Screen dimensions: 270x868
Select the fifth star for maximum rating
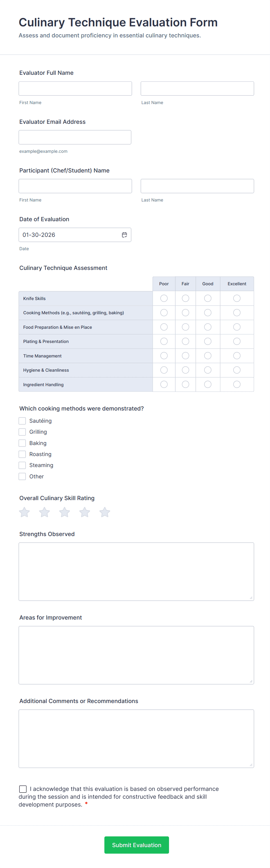pyautogui.click(x=105, y=512)
